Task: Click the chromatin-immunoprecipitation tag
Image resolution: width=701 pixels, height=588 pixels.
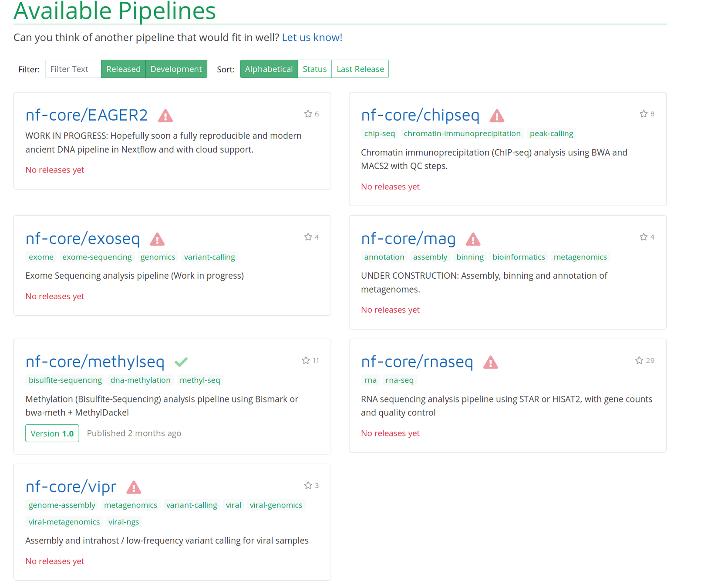Action: (462, 134)
